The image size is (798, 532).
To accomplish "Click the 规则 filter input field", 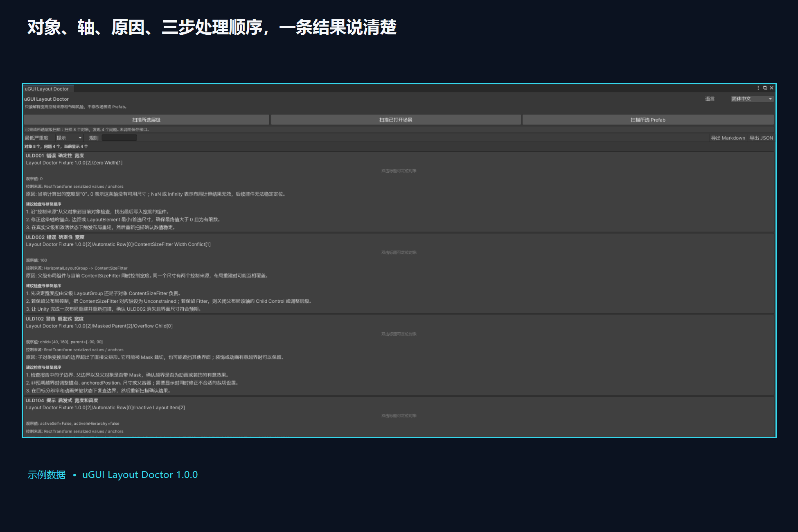I will coord(119,138).
